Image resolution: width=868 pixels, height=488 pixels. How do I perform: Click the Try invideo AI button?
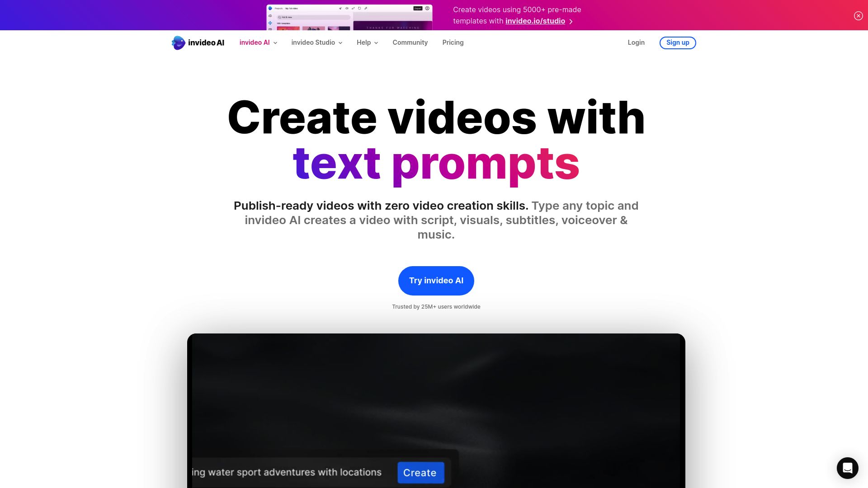(x=436, y=281)
